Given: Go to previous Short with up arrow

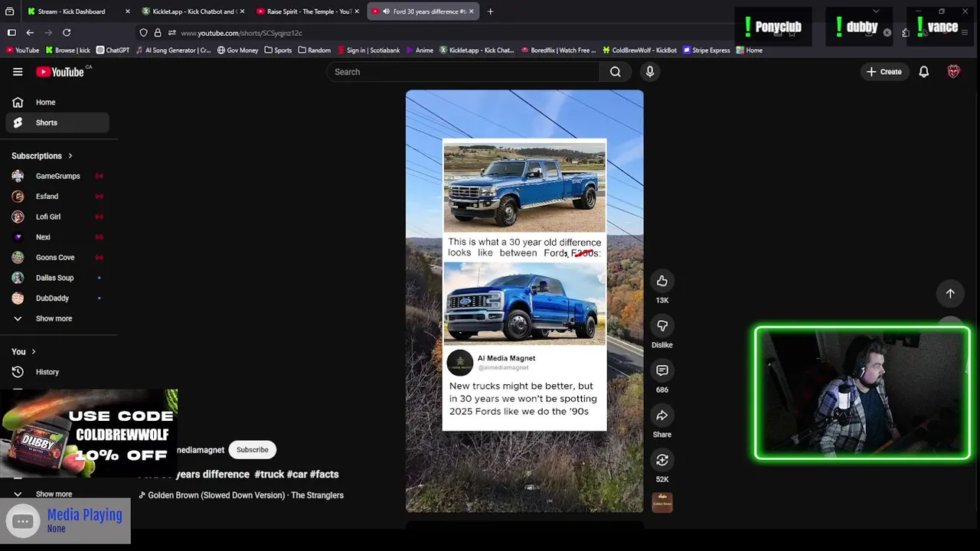Looking at the screenshot, I should coord(950,293).
